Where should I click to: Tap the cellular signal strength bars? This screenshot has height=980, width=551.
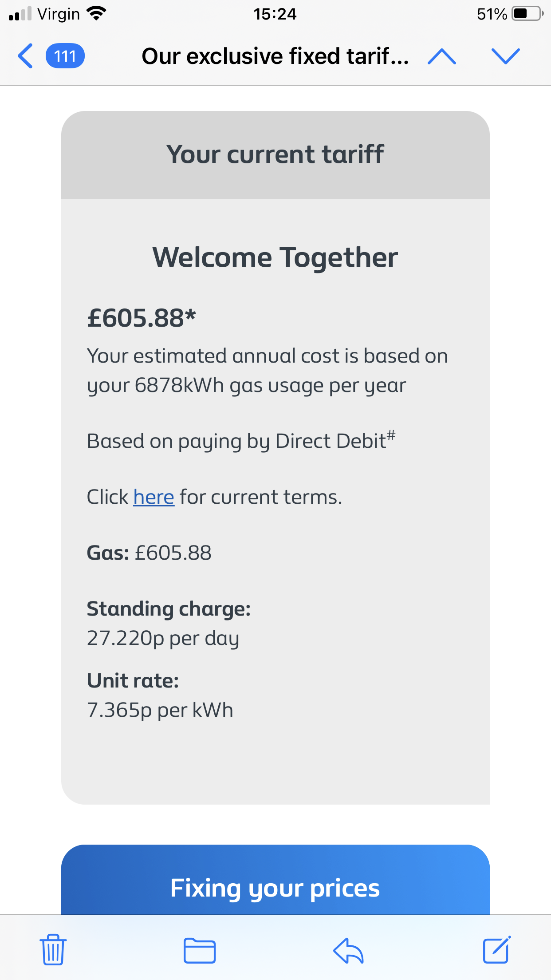20,14
